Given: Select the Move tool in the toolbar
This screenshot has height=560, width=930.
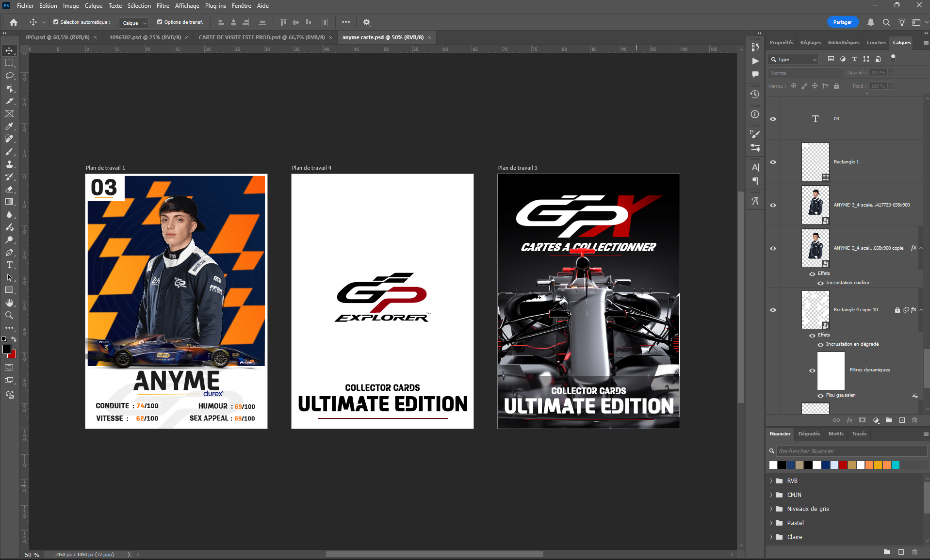Looking at the screenshot, I should 9,50.
